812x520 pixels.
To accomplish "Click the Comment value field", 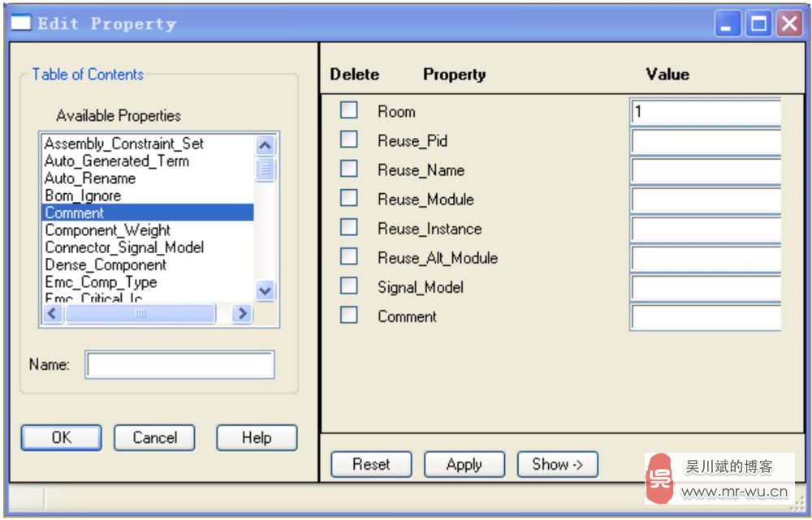I will tap(706, 316).
